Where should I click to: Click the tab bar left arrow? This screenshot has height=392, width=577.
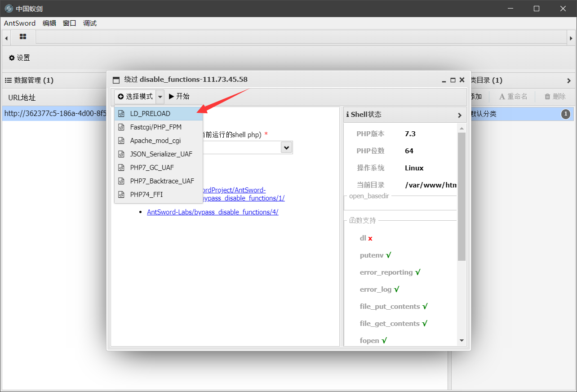point(6,38)
